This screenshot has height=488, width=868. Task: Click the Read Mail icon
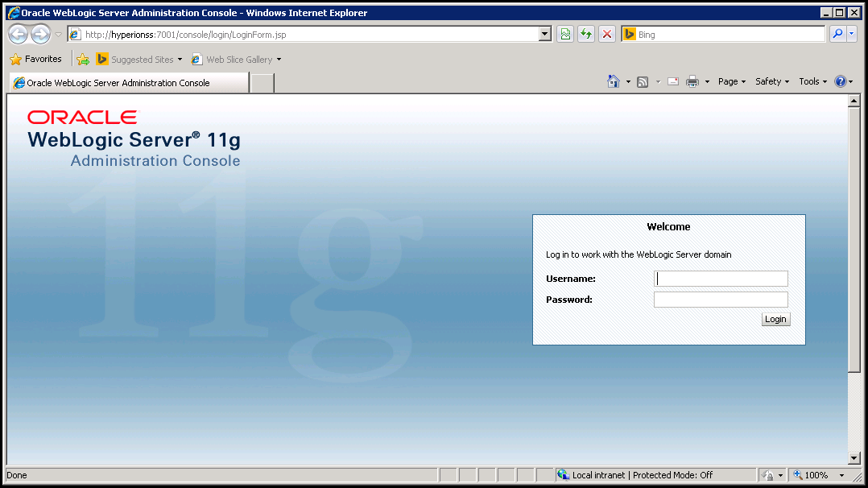tap(673, 82)
